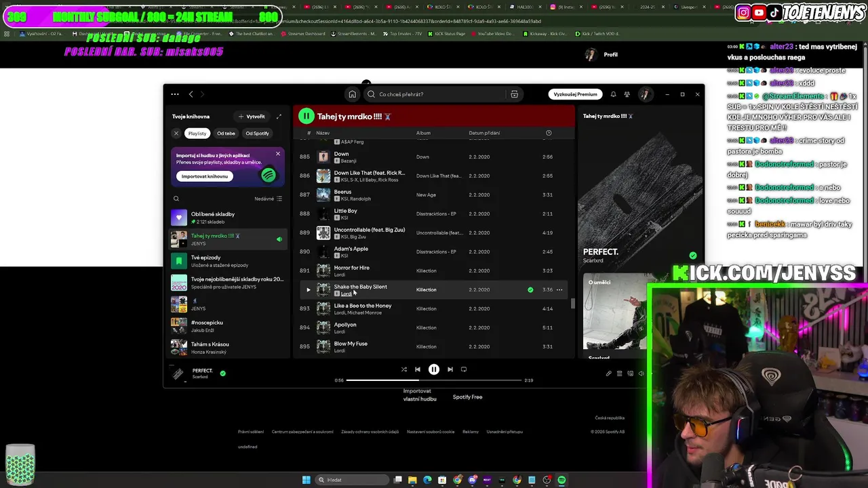
Task: Go to Spotify Home
Action: 352,94
